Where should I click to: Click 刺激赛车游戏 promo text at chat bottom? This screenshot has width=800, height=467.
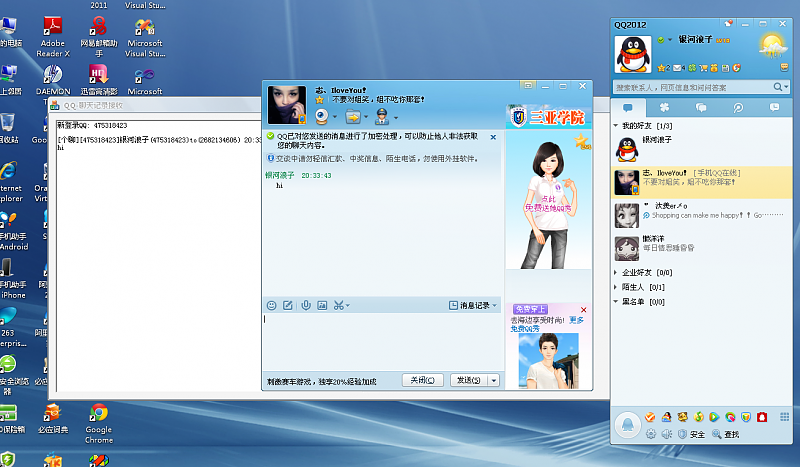321,381
